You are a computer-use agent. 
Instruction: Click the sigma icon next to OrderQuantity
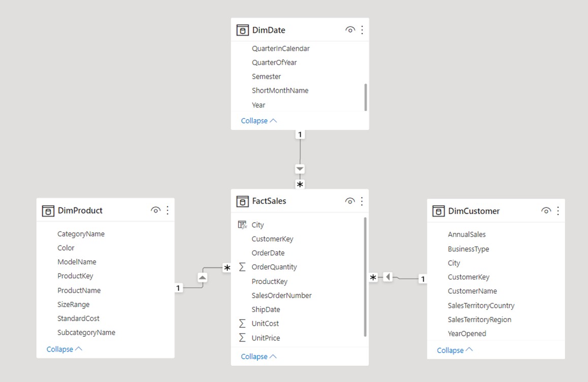pyautogui.click(x=242, y=267)
